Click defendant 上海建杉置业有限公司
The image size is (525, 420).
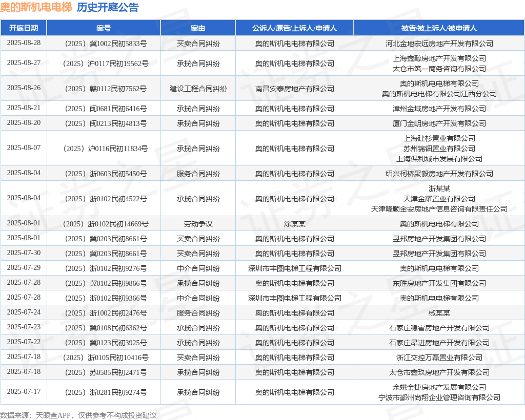[x=439, y=138]
